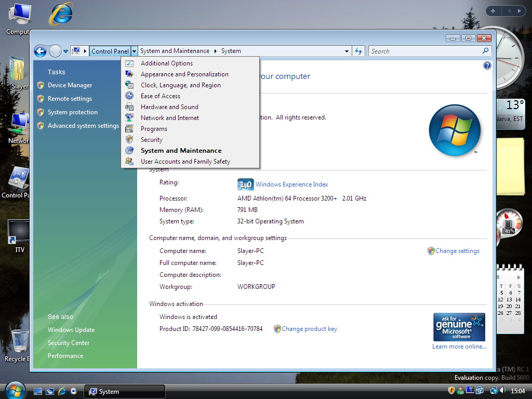Open Remote settings in the Tasks pane

[x=70, y=99]
